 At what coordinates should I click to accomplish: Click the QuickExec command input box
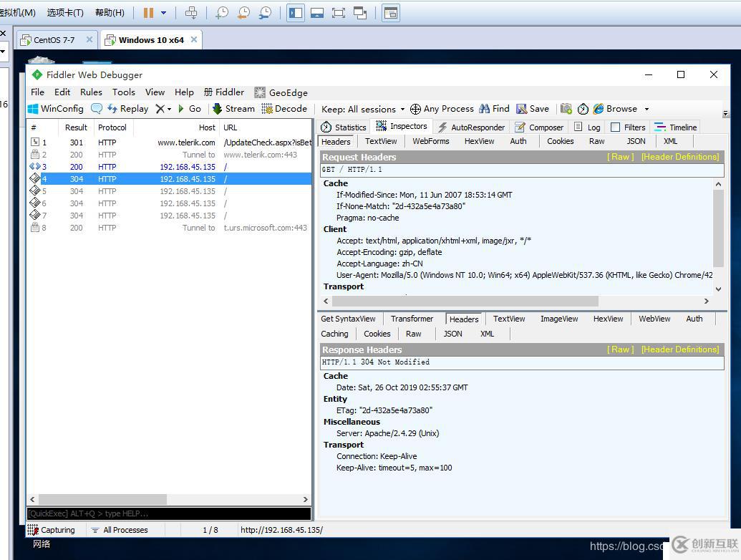tap(169, 513)
